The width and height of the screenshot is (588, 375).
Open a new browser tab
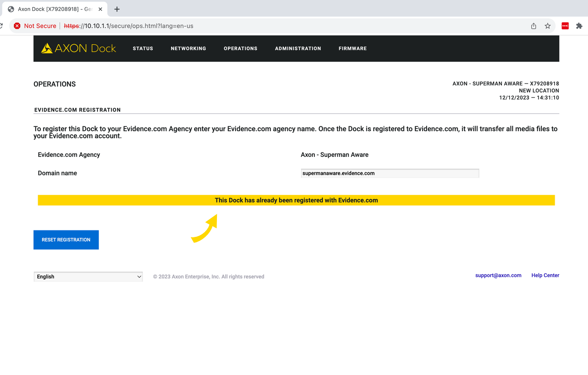[x=117, y=9]
